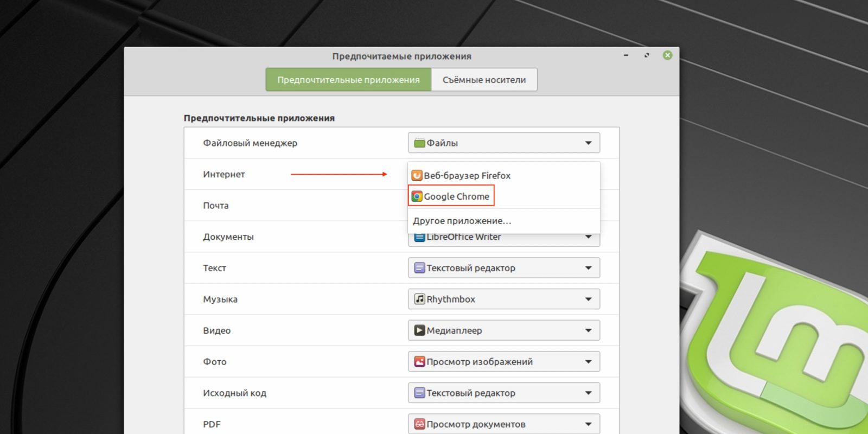Image resolution: width=868 pixels, height=434 pixels.
Task: Click the Исходный код label
Action: pyautogui.click(x=234, y=393)
